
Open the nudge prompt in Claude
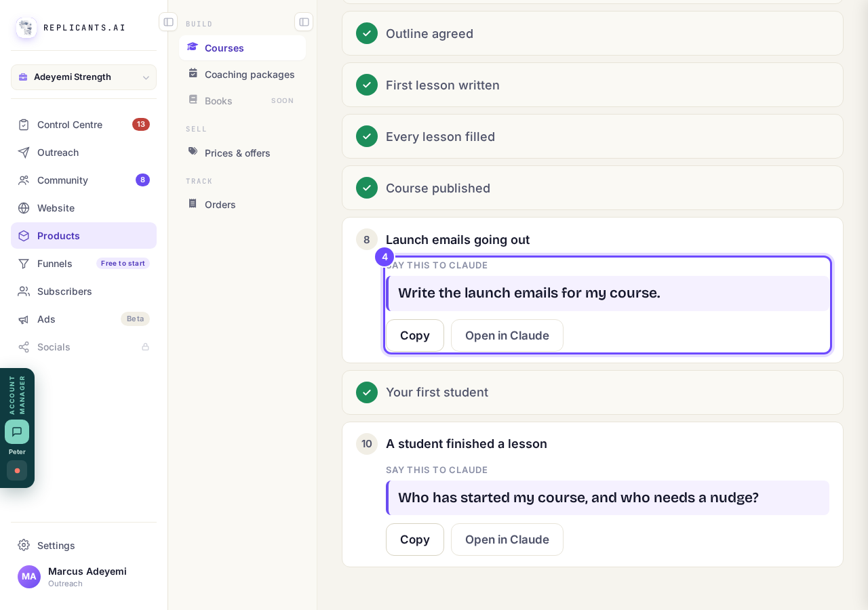pyautogui.click(x=507, y=540)
